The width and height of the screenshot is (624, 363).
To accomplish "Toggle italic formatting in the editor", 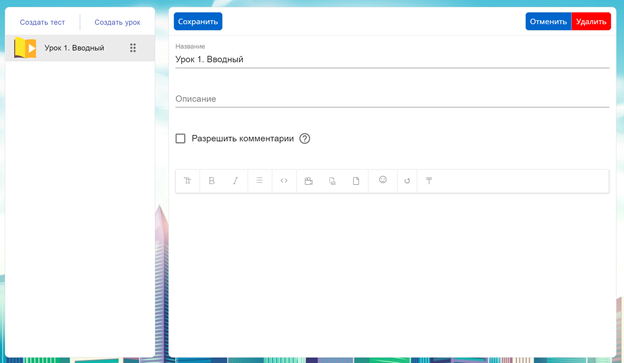I will [x=236, y=181].
